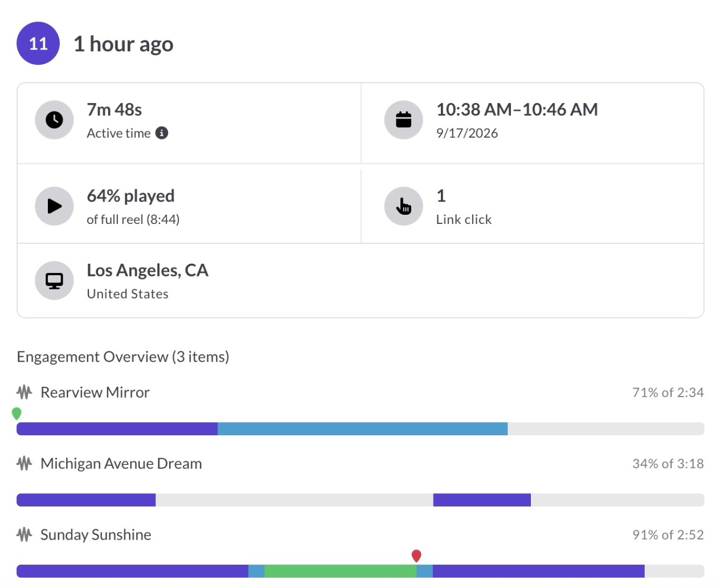Open the Active time info tooltip icon
720x588 pixels.
coord(162,133)
